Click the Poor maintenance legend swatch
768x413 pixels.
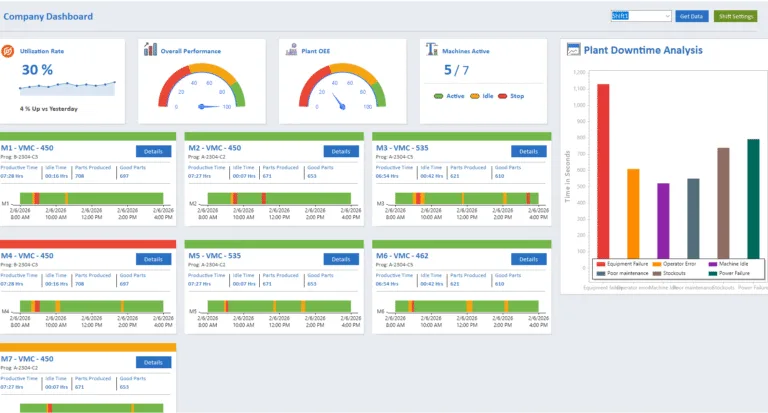(x=601, y=273)
